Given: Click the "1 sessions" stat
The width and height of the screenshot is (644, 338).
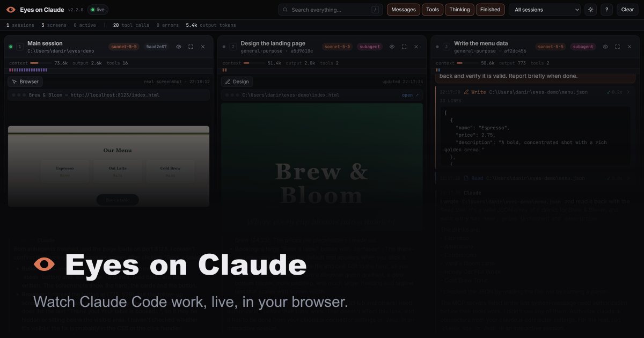Looking at the screenshot, I should pos(20,25).
